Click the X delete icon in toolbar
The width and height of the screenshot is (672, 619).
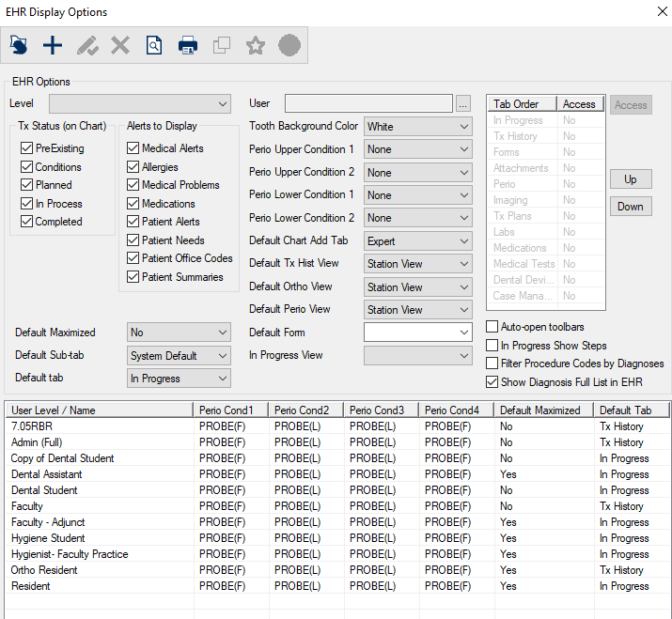coord(120,44)
